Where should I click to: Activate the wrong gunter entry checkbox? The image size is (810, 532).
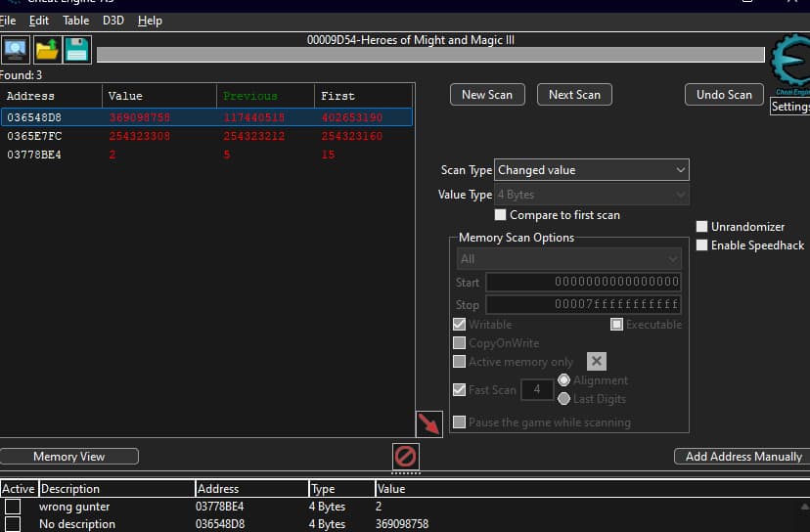pyautogui.click(x=13, y=507)
